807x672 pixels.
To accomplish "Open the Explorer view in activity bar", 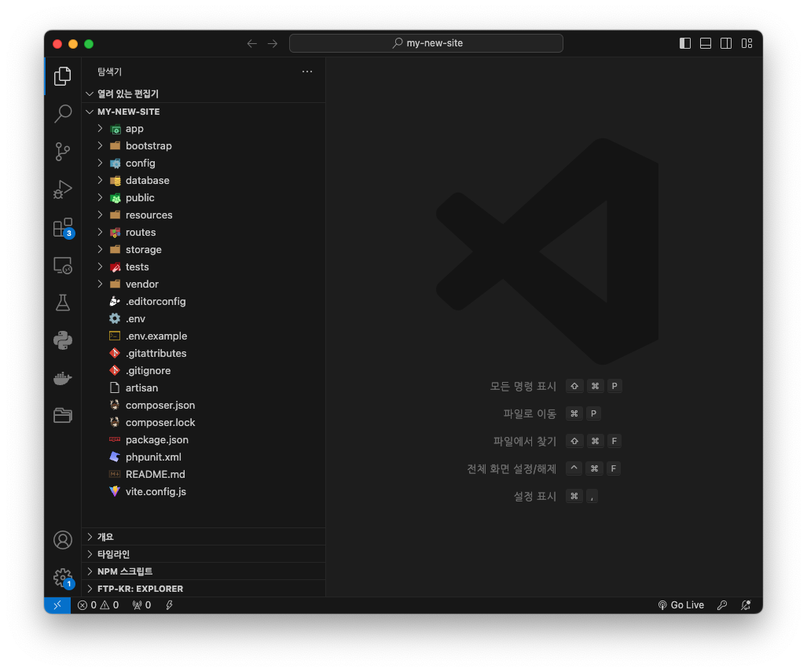I will point(63,76).
